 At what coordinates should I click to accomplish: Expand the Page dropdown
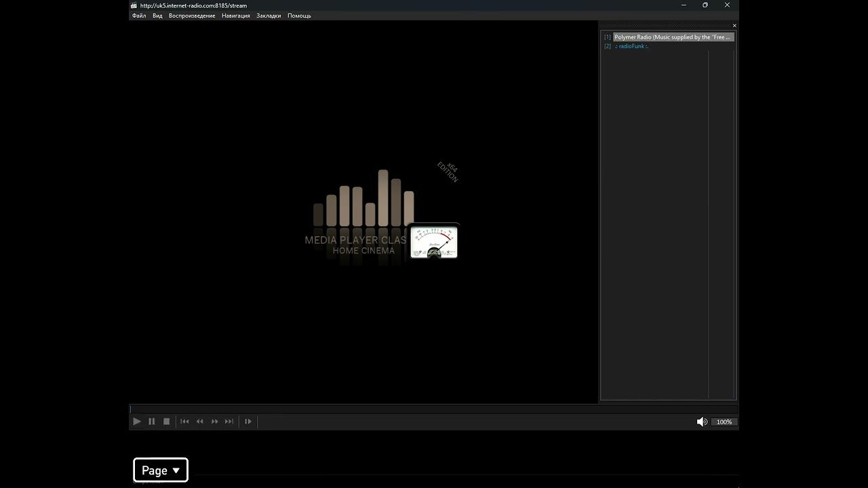161,470
